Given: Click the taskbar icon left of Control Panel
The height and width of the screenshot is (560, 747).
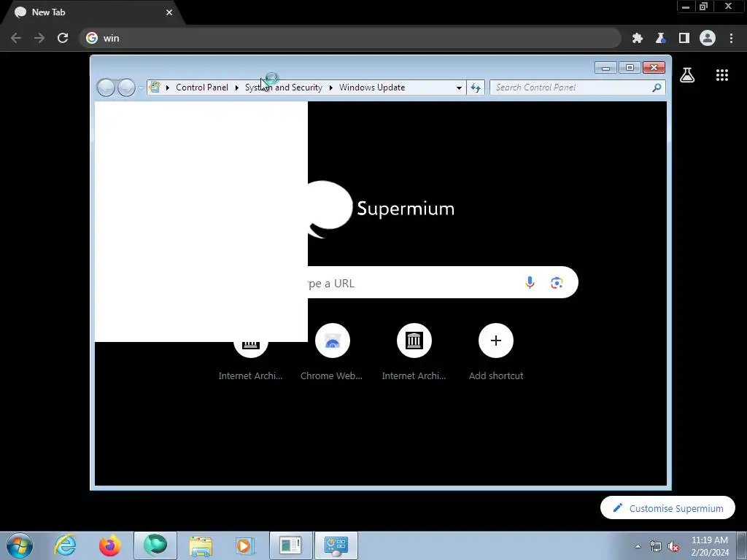Looking at the screenshot, I should point(291,545).
